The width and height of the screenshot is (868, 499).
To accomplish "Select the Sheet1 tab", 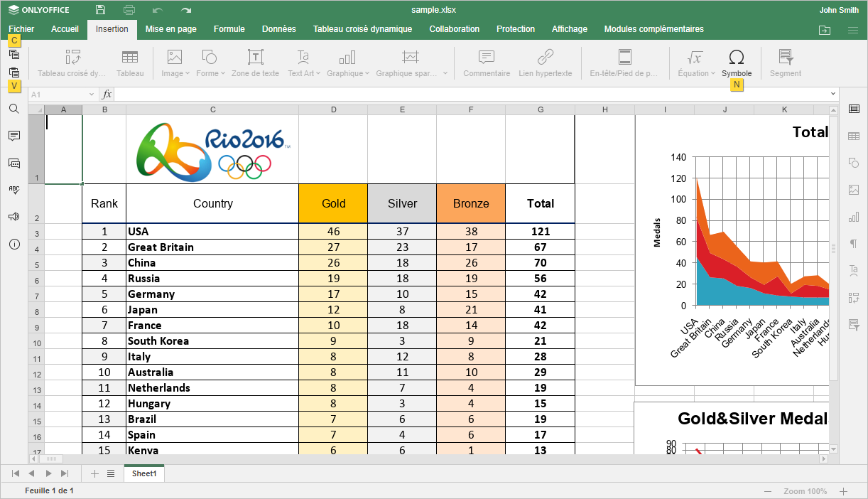I will click(144, 473).
